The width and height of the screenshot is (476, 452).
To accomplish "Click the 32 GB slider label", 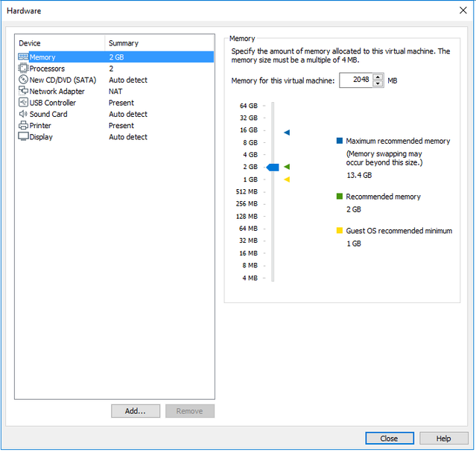I will tap(249, 118).
